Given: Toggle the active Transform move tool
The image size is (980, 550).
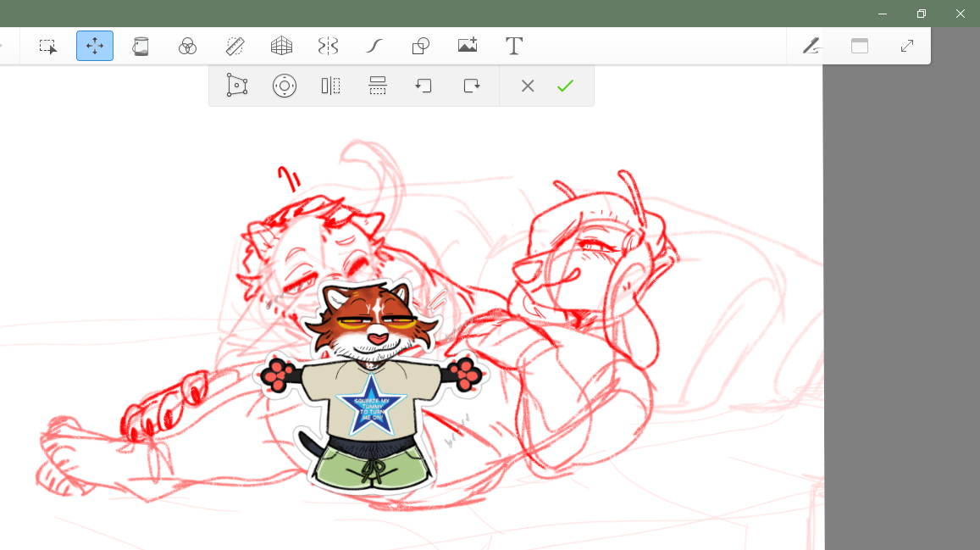Looking at the screenshot, I should pos(95,46).
